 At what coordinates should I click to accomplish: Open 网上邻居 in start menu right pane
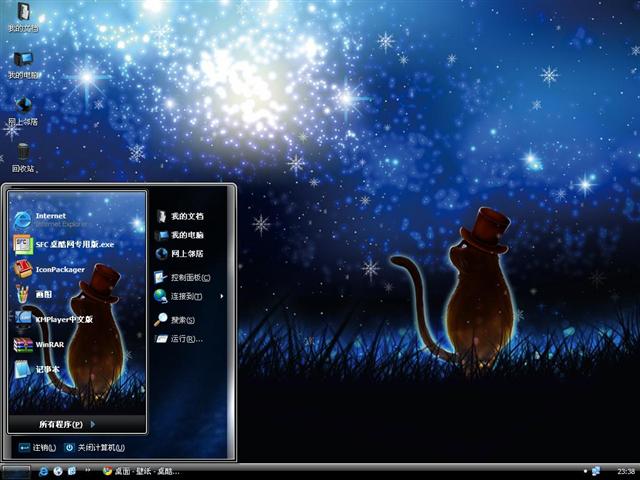click(180, 254)
